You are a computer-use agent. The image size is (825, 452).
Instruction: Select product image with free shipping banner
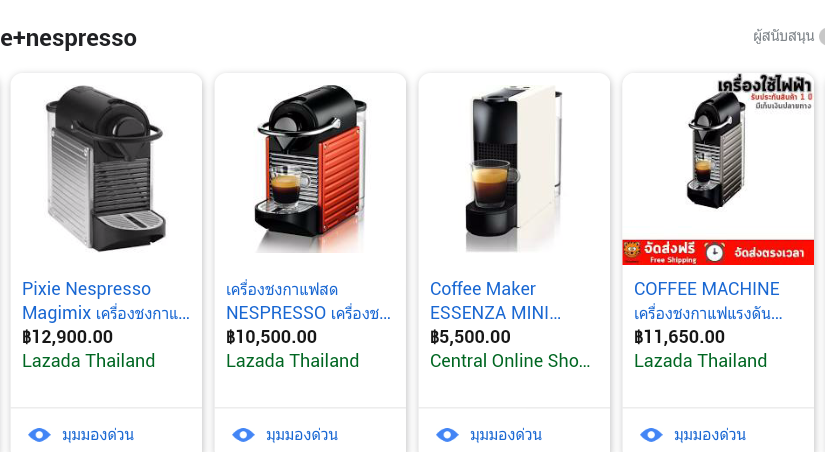coord(718,169)
